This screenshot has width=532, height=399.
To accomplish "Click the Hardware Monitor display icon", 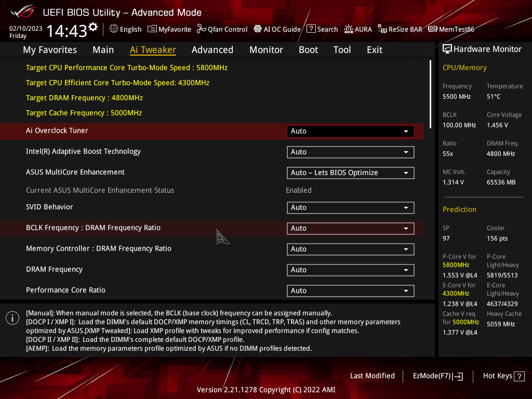I will coord(447,49).
